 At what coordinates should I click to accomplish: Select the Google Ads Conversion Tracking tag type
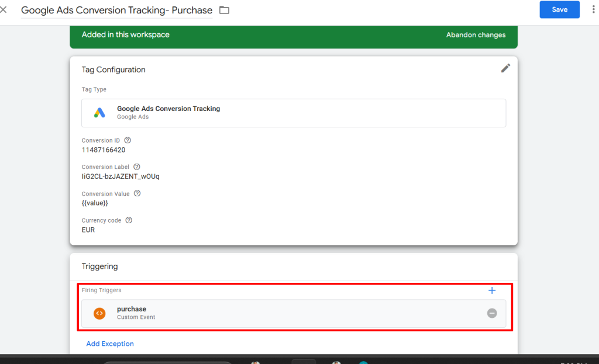[x=293, y=113]
